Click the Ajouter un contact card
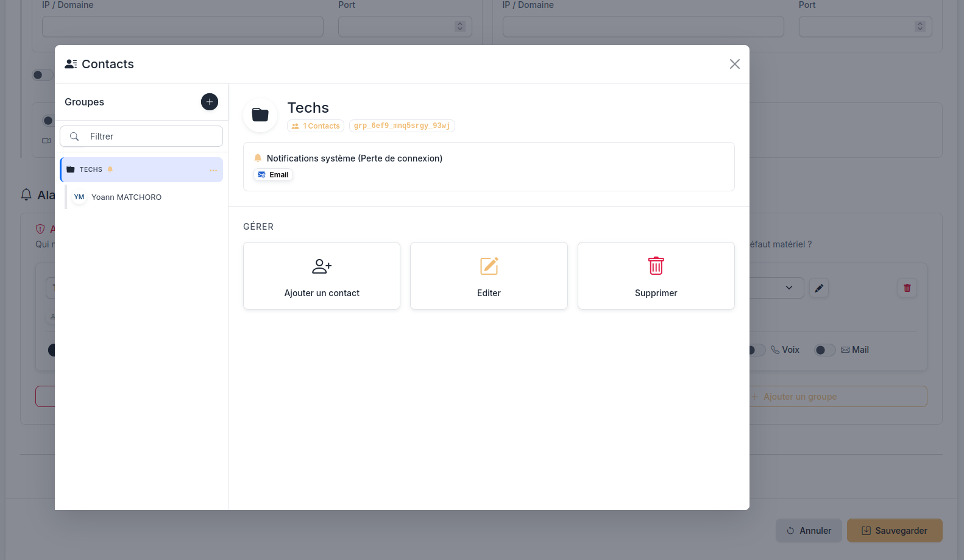This screenshot has height=560, width=964. click(x=322, y=276)
